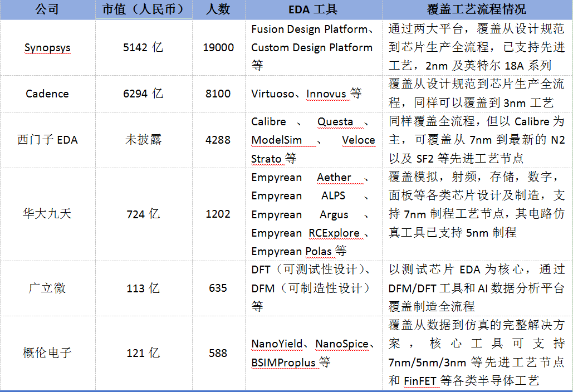The image size is (573, 392).
Task: Click the coverage cell mentioning SF2 等先进工艺节点
Action: (477, 140)
